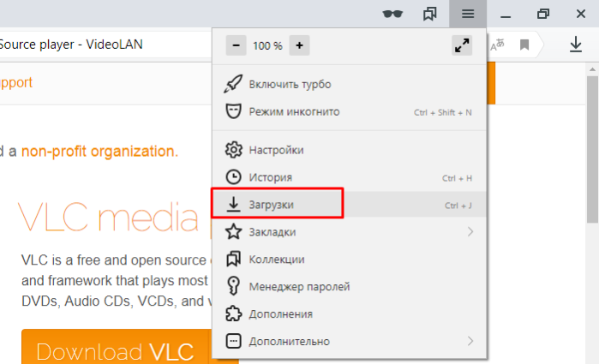
Task: Click the incognito mask icon
Action: coord(233,111)
